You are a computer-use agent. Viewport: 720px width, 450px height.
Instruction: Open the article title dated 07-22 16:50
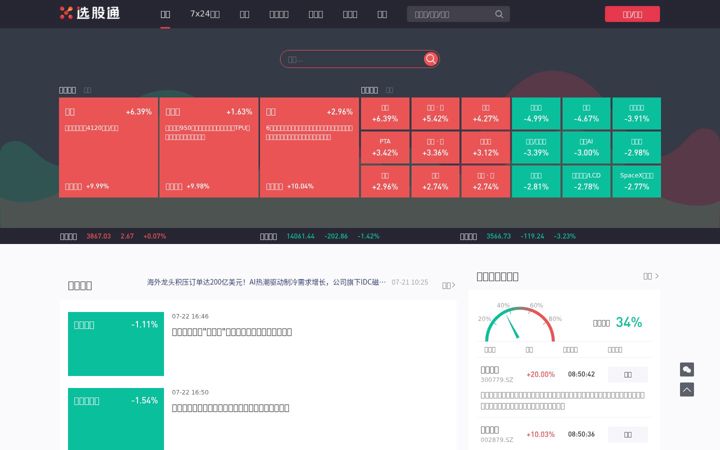231,408
